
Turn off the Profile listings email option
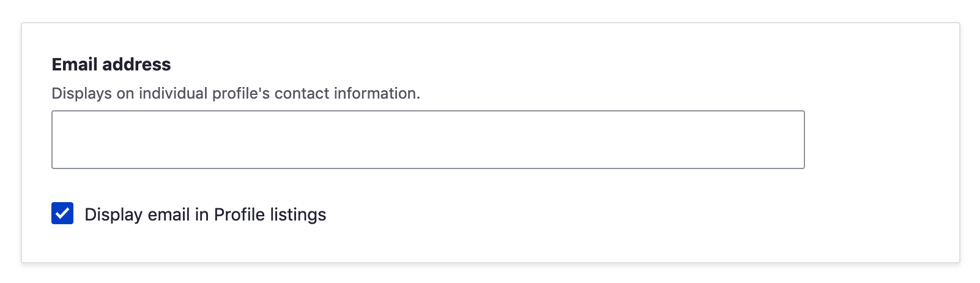(x=62, y=214)
